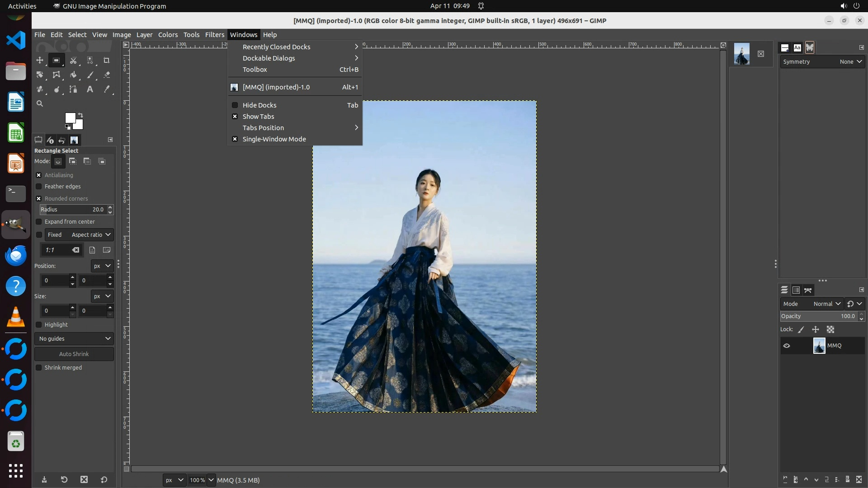
Task: Hide the MMQ layer with eye icon
Action: (787, 346)
